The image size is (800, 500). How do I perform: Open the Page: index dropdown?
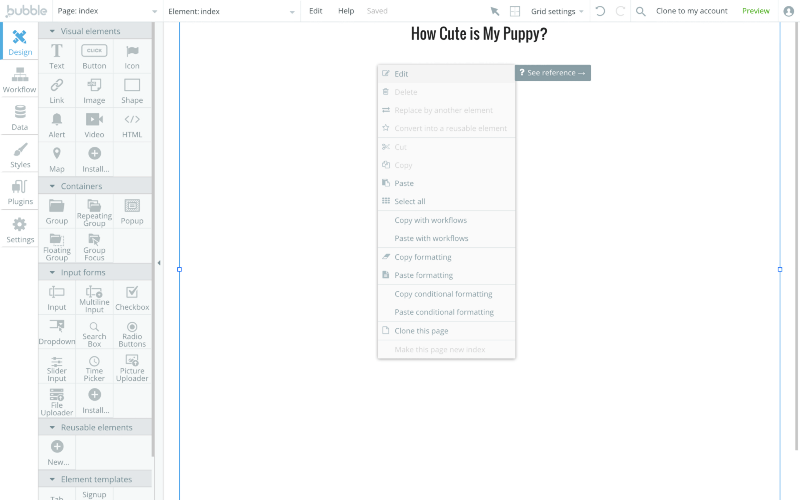point(107,11)
